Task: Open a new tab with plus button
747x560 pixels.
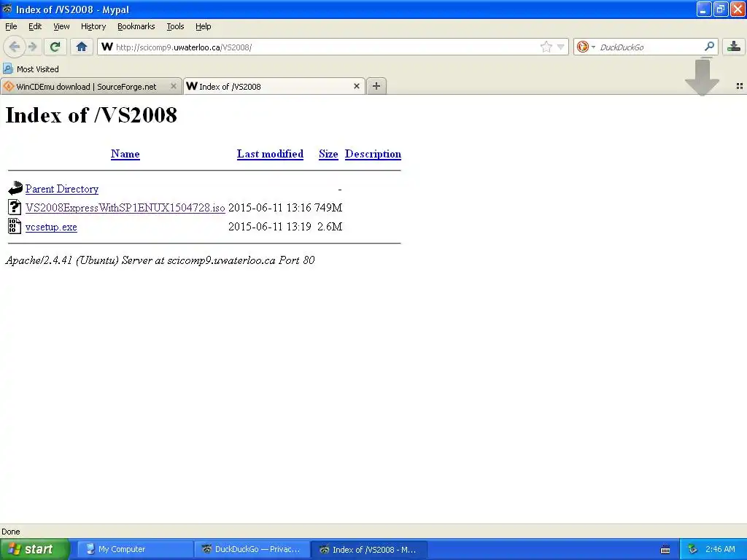Action: tap(376, 86)
